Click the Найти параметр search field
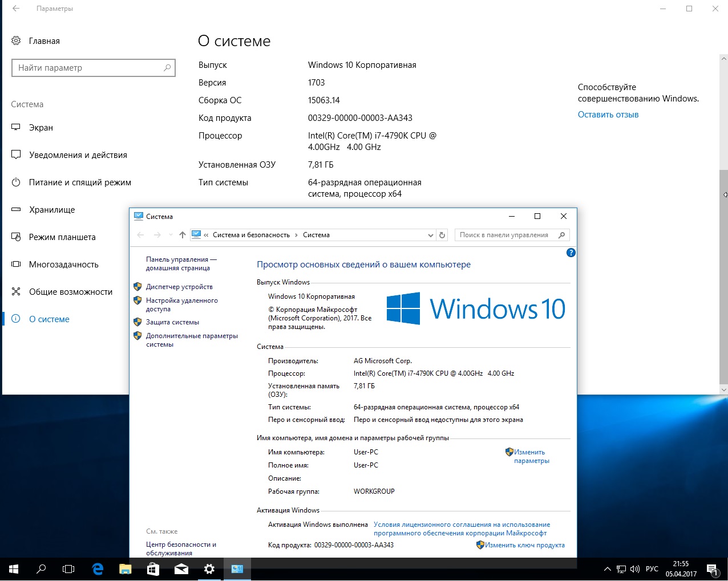The width and height of the screenshot is (728, 581). pos(94,68)
